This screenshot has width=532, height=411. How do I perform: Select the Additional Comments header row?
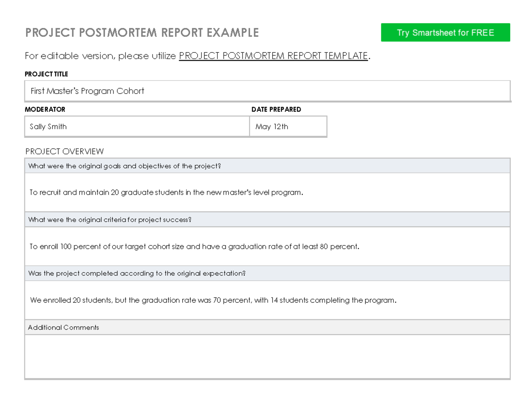267,328
